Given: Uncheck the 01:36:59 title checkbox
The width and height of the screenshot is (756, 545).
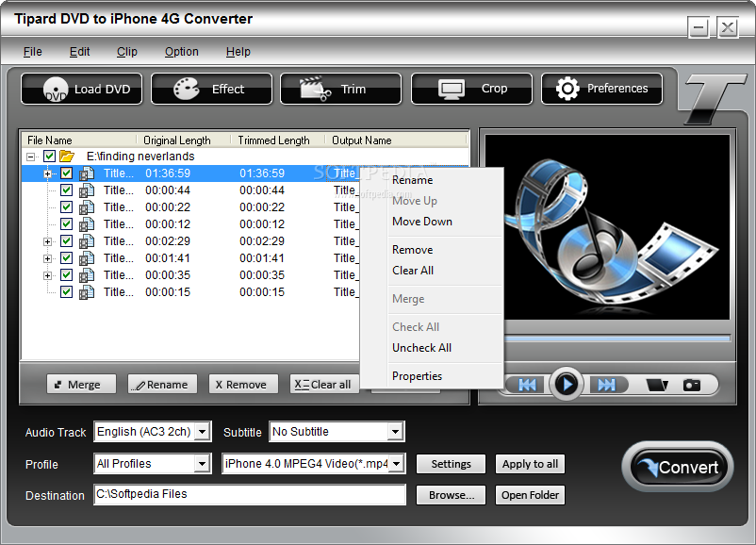Looking at the screenshot, I should (67, 173).
